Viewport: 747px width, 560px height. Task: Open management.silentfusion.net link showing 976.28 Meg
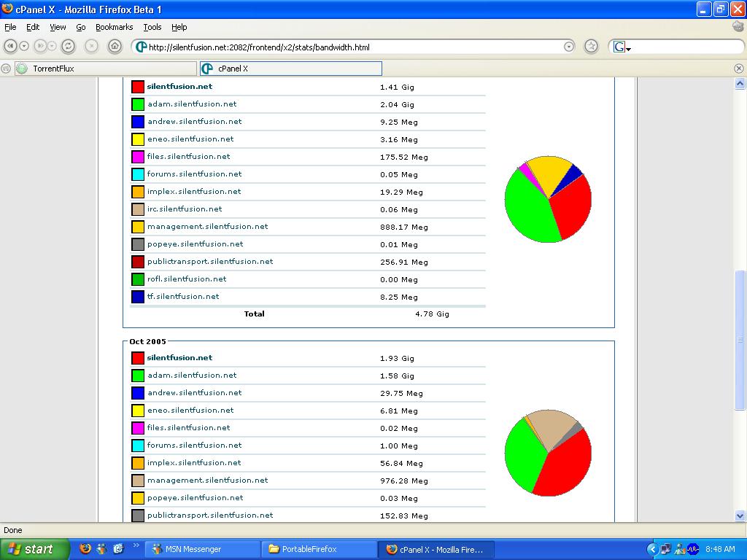click(208, 481)
